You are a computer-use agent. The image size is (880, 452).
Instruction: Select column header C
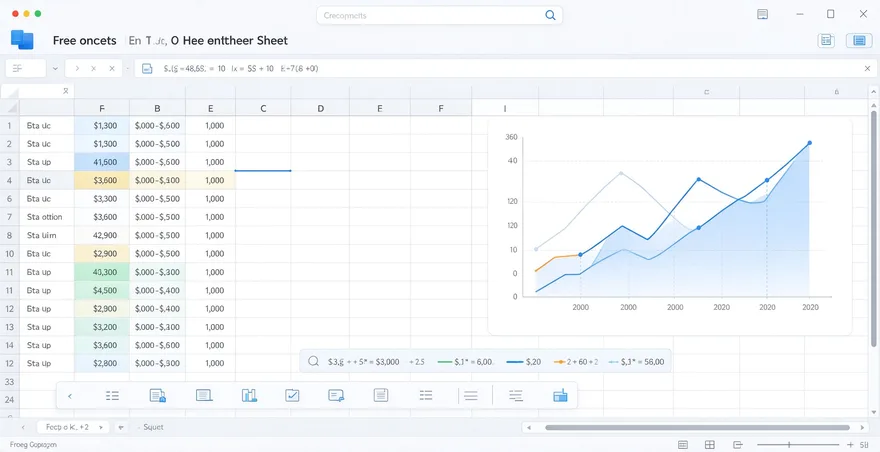pos(263,108)
